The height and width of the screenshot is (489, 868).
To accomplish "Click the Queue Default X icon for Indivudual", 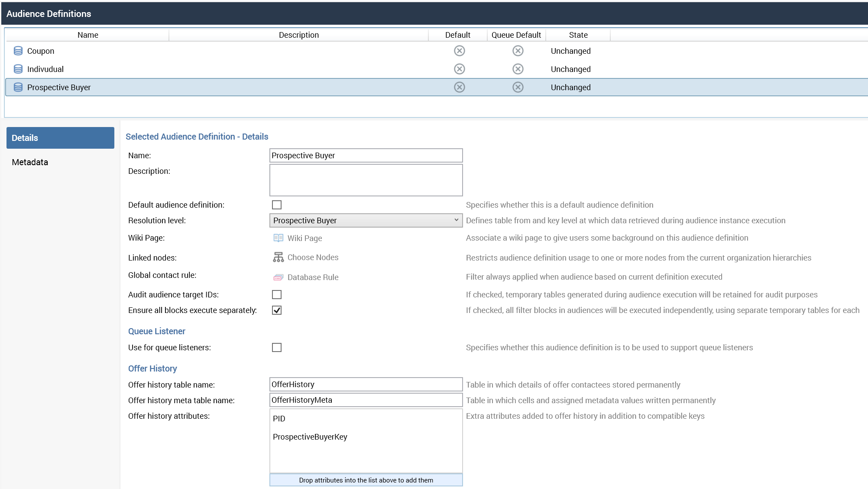I will click(x=518, y=69).
